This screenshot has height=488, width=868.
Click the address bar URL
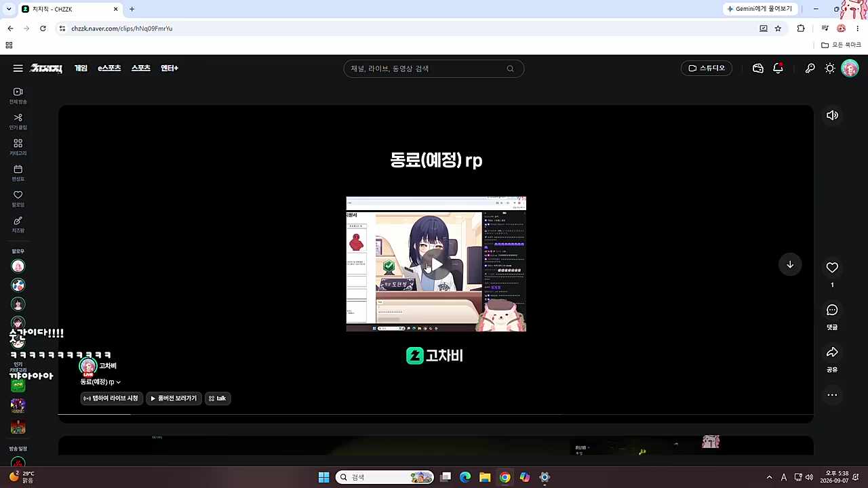122,28
